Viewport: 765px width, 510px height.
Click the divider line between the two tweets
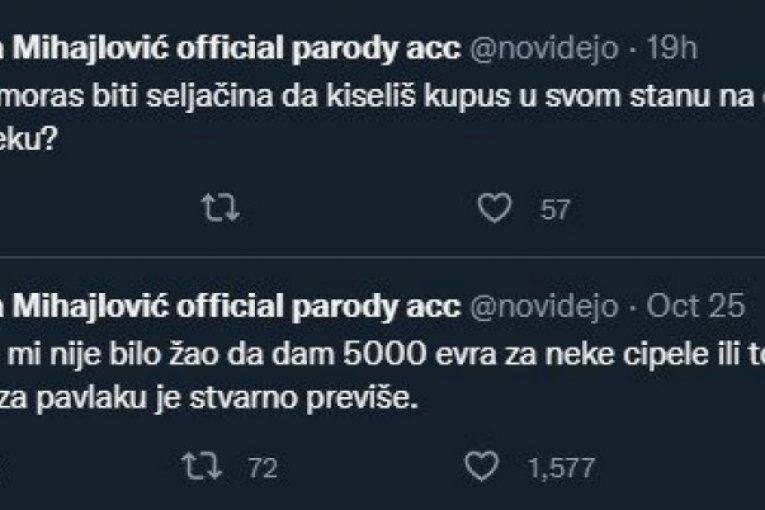click(380, 257)
